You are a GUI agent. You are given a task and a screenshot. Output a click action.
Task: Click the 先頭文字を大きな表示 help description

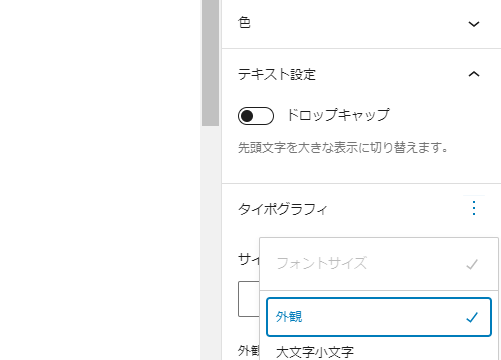click(x=343, y=147)
